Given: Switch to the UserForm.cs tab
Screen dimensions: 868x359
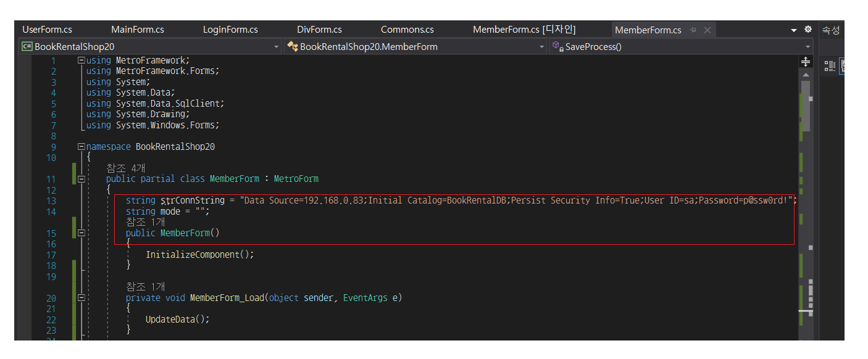Looking at the screenshot, I should [x=47, y=30].
